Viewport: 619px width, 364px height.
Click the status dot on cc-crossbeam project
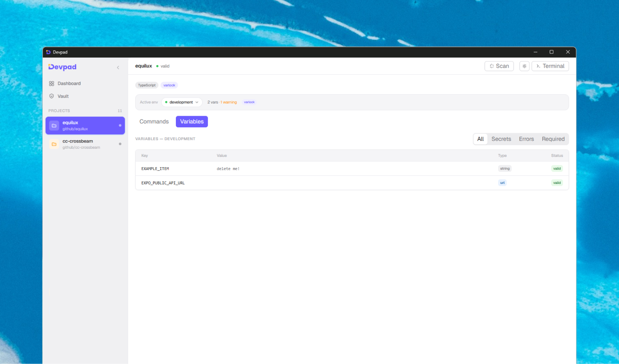click(x=120, y=144)
